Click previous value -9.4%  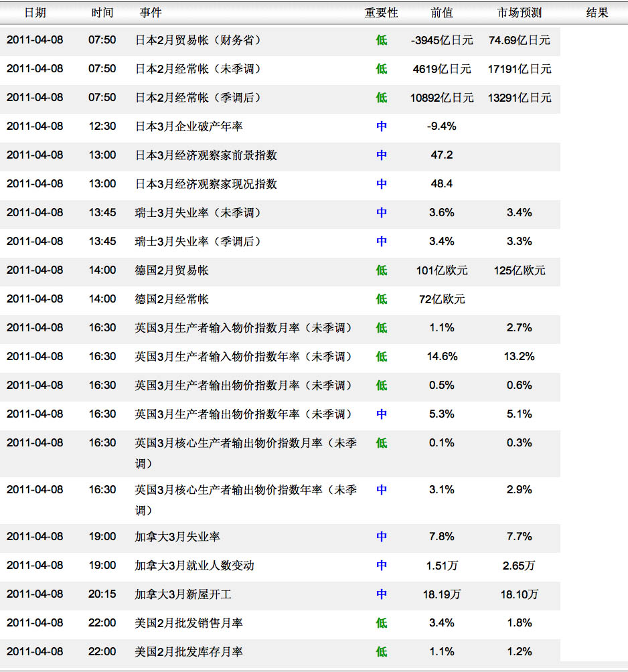pos(441,127)
